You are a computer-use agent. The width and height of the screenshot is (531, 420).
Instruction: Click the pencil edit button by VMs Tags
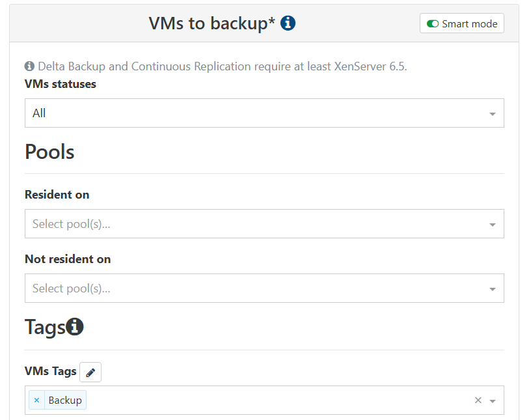pyautogui.click(x=90, y=372)
